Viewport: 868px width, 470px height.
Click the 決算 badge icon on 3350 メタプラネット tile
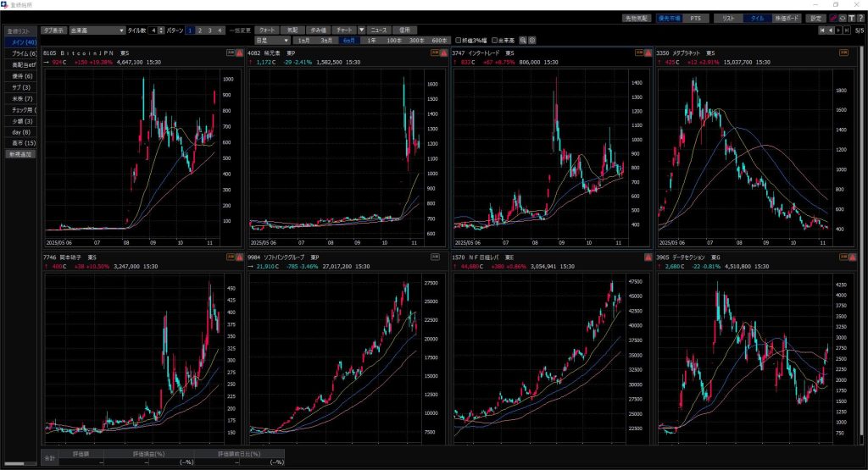click(x=843, y=53)
